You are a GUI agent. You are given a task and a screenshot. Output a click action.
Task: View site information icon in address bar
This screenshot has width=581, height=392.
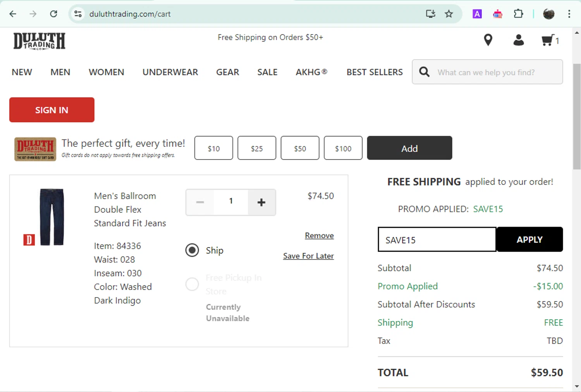coord(78,14)
